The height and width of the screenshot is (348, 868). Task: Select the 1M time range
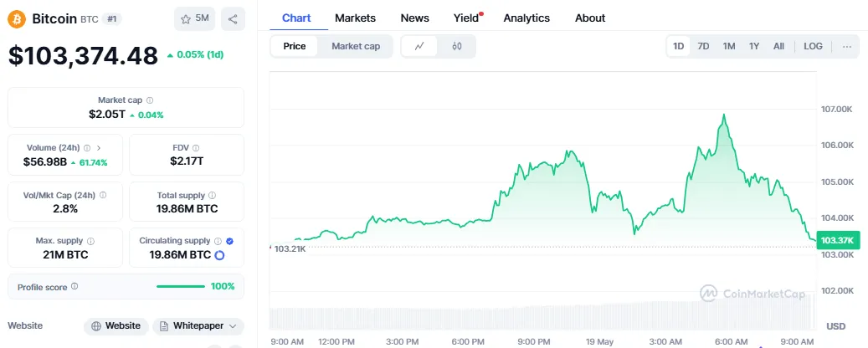(729, 47)
